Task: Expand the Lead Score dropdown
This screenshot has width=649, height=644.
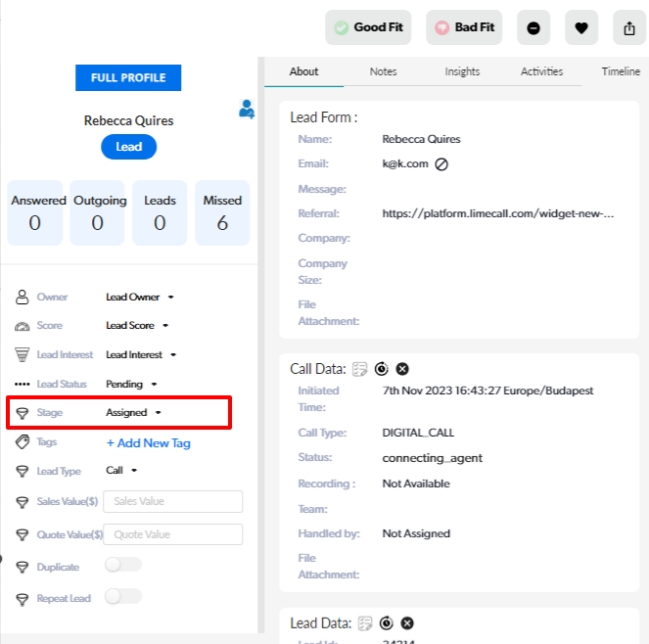Action: point(137,325)
